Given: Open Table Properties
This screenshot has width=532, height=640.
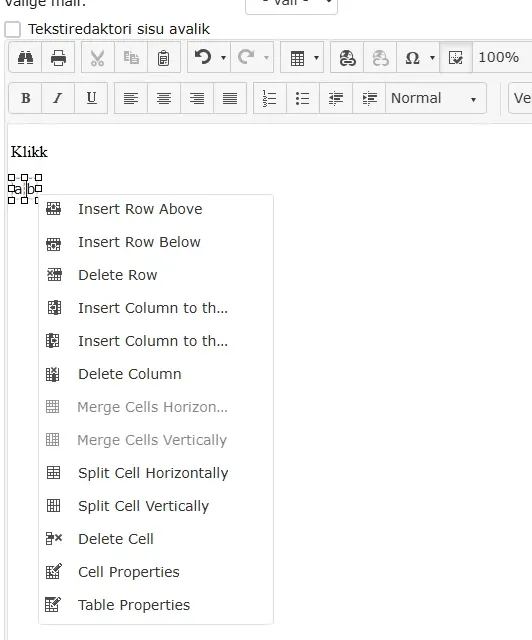Looking at the screenshot, I should (156, 605).
